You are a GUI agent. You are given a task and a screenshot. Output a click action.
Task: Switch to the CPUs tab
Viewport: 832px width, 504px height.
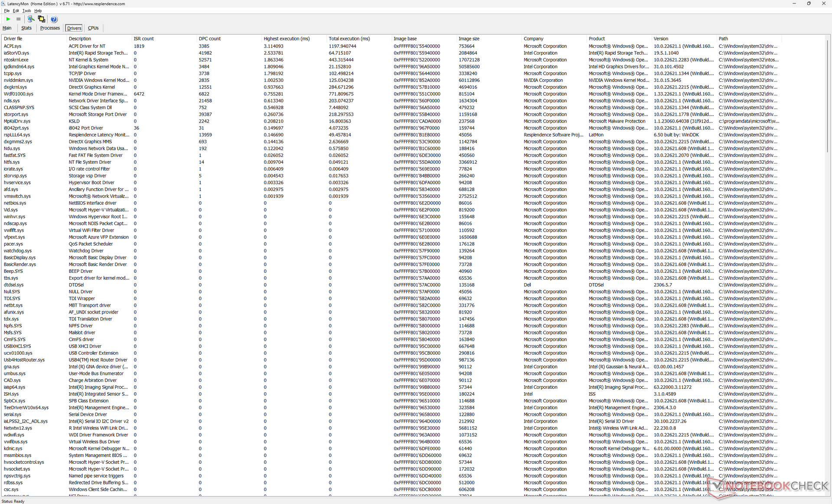[x=93, y=28]
